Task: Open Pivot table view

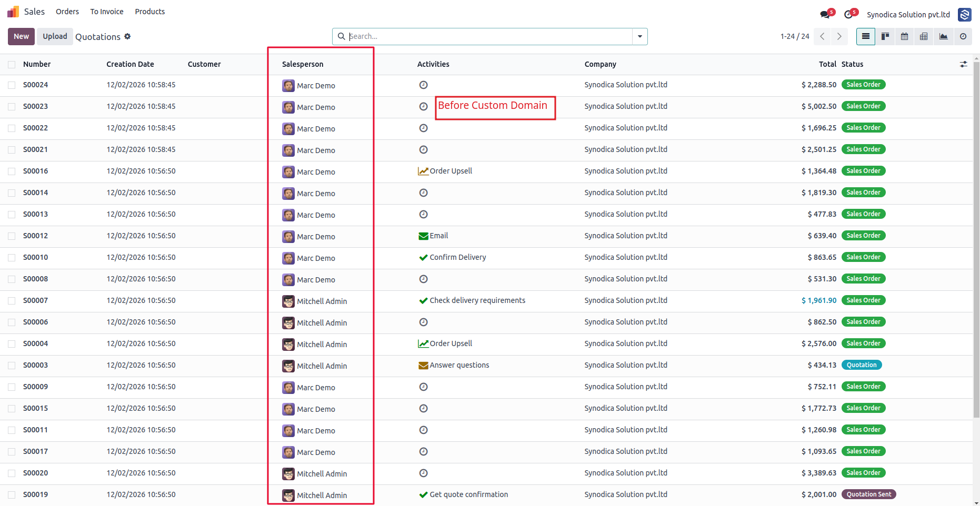Action: [924, 36]
